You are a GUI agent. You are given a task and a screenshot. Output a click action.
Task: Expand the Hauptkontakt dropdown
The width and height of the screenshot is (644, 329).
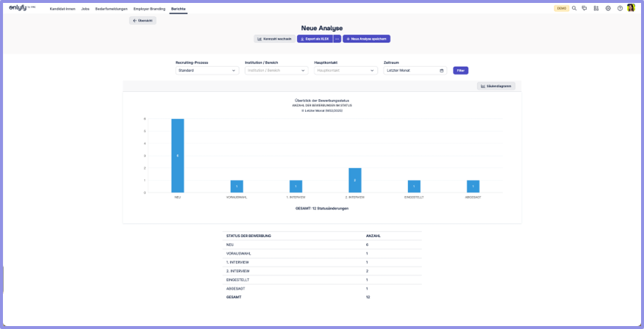[x=346, y=70]
